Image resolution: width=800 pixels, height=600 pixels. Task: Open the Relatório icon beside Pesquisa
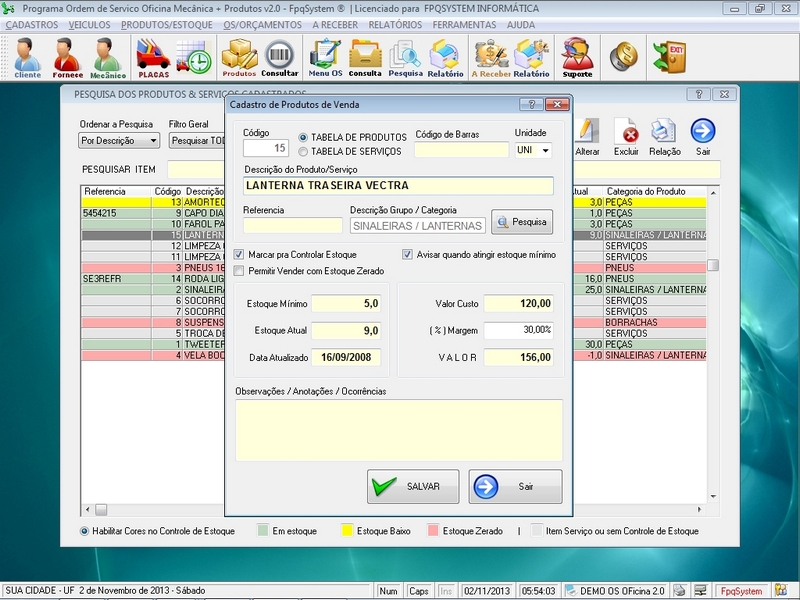click(445, 58)
